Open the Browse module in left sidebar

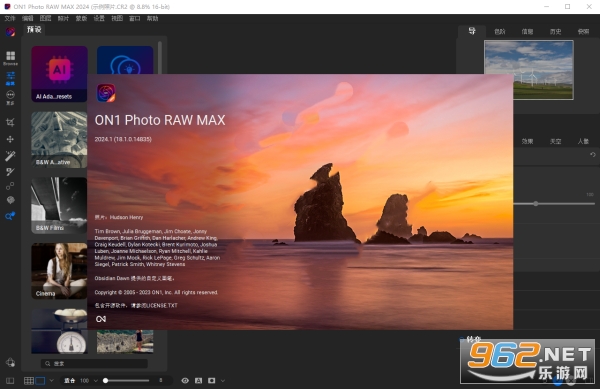[x=10, y=58]
